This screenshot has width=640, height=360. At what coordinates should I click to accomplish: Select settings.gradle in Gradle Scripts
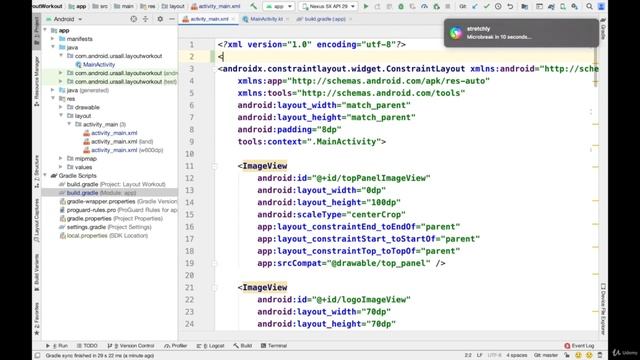(105, 227)
